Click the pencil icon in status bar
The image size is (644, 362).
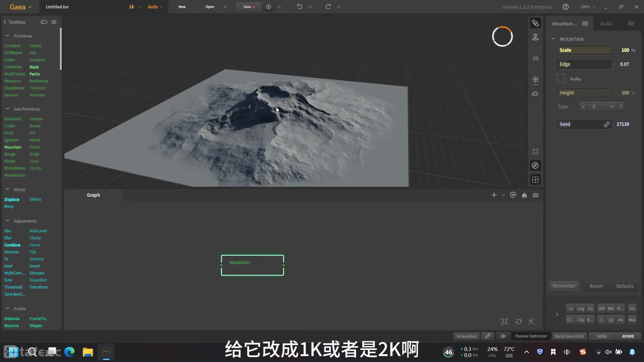(x=488, y=336)
